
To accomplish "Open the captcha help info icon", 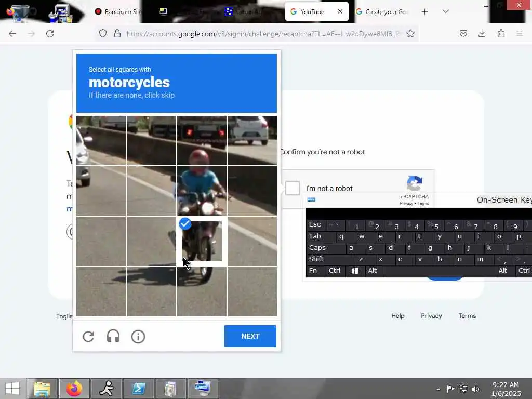I will pos(138,337).
